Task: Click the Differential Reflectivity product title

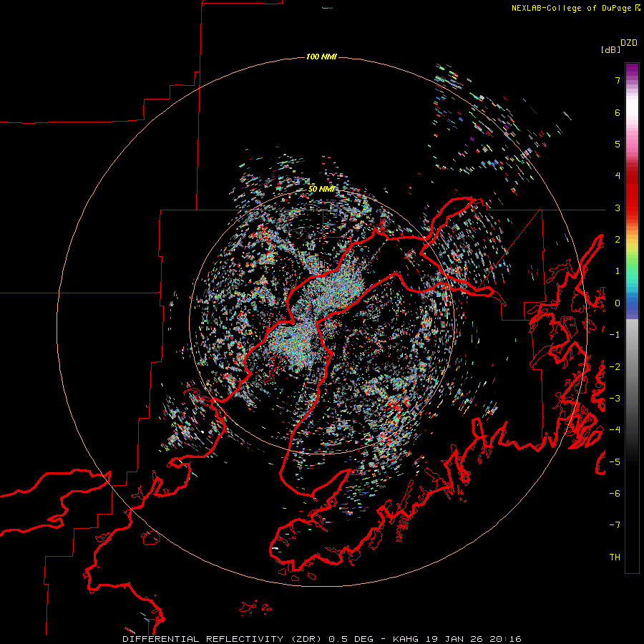Action: pyautogui.click(x=223, y=639)
